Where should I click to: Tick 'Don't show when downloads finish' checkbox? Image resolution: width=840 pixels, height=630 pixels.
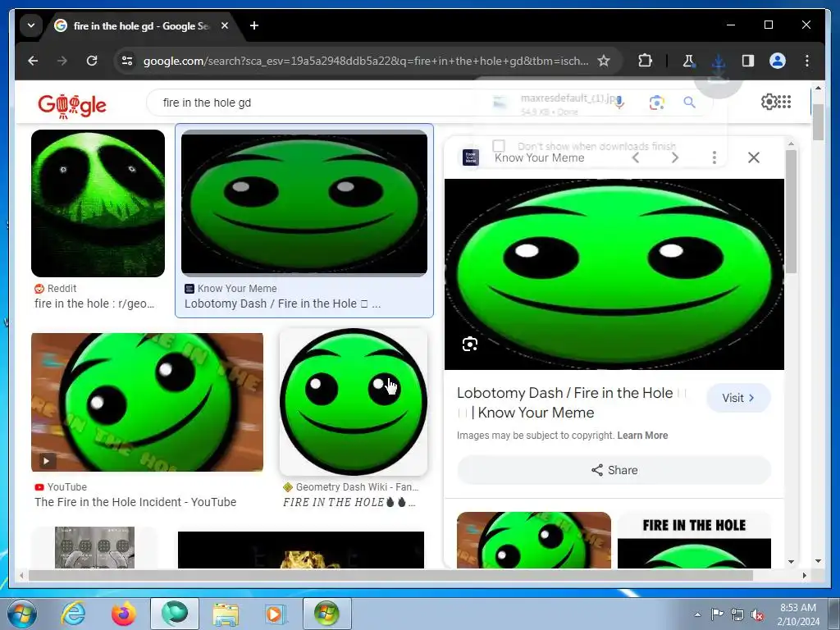click(499, 146)
